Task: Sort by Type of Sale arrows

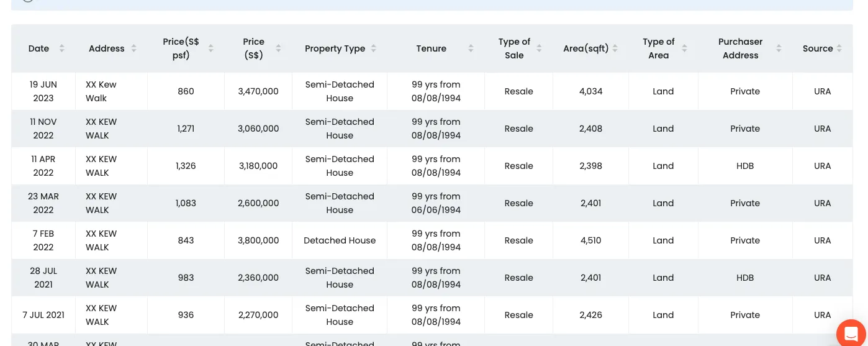Action: pos(539,48)
